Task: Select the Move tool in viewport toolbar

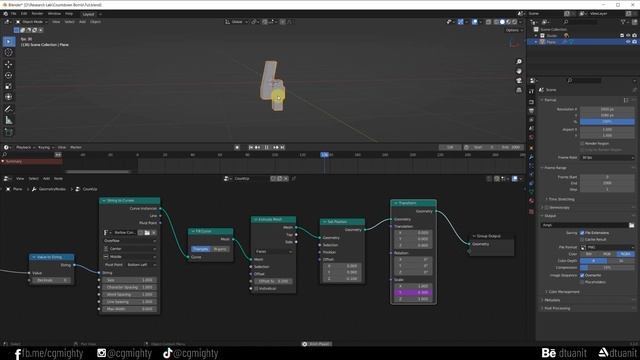Action: tap(9, 64)
